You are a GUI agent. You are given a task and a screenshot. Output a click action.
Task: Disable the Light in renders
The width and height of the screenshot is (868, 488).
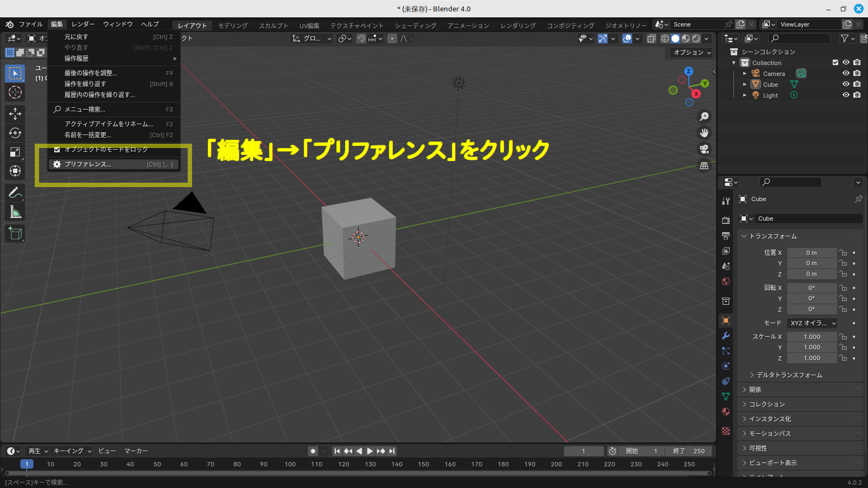857,95
